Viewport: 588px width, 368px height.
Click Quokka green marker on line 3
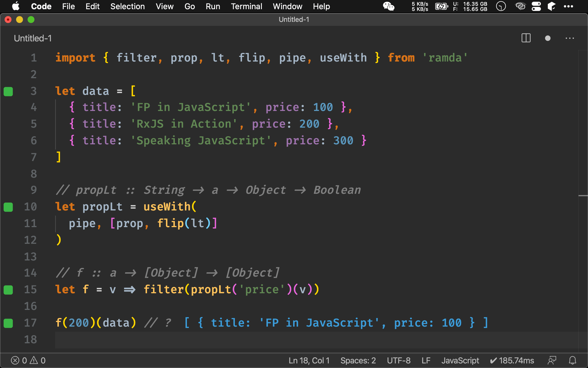pos(8,91)
